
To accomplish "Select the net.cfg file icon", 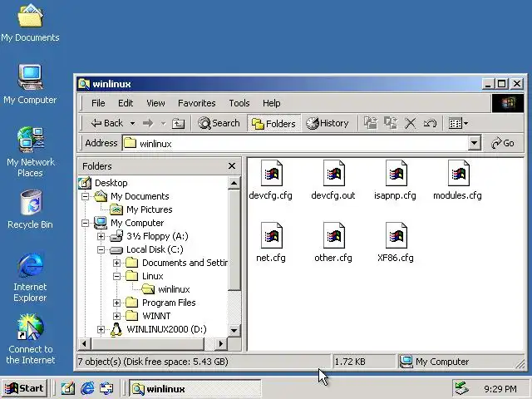I will (272, 235).
